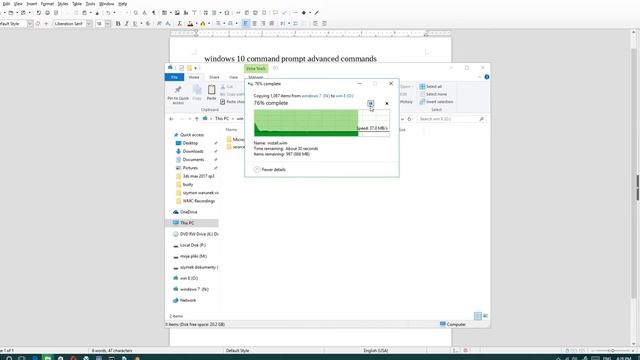Align text left in Writer

246,24
